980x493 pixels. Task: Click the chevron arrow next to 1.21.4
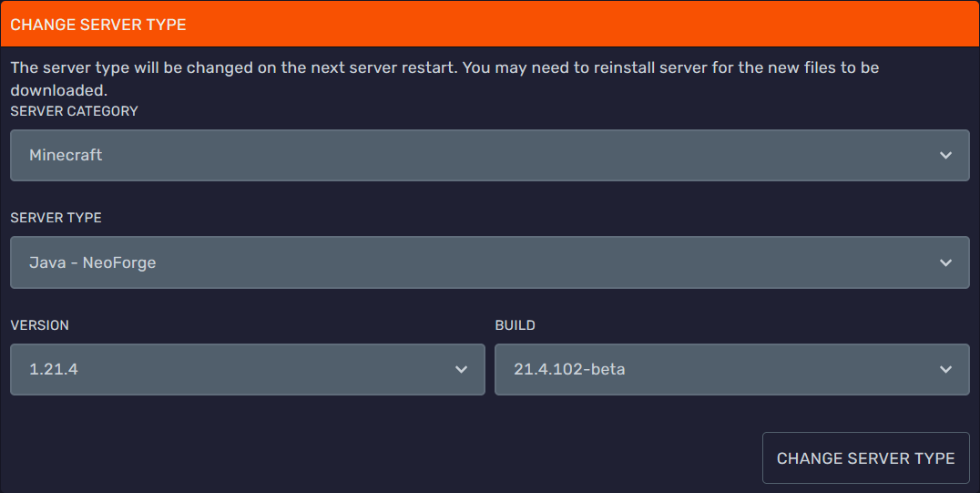coord(461,370)
